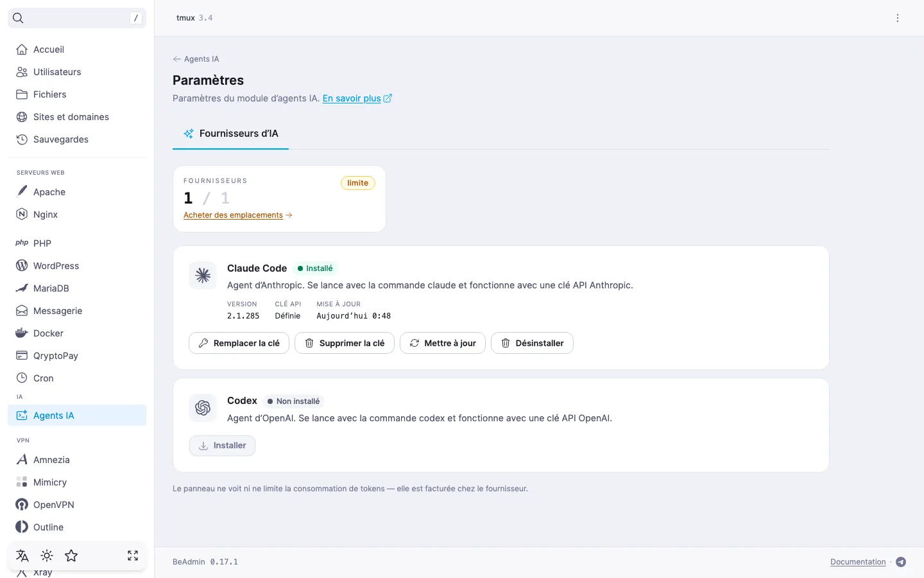Click Désinstaller for Claude Code
This screenshot has width=924, height=578.
532,343
